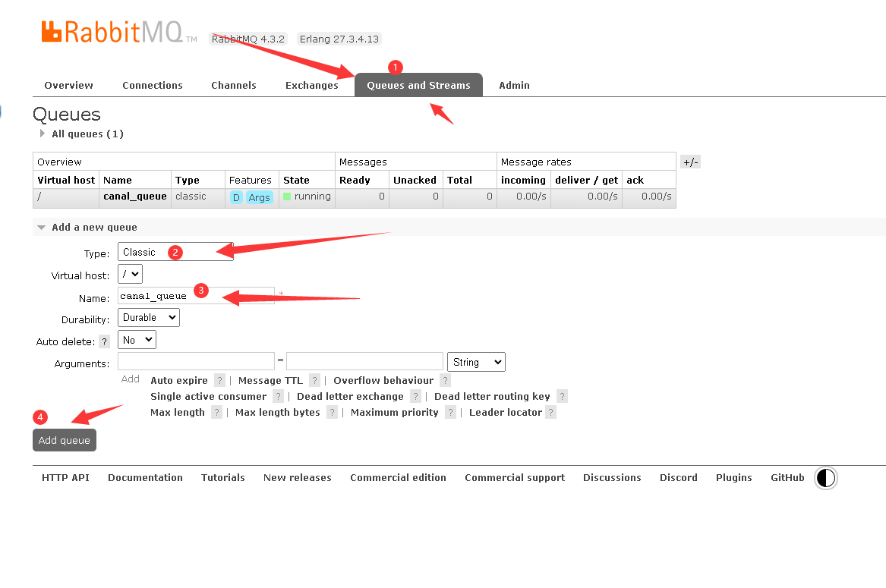Open help icon next to Single active consumer

coord(278,397)
